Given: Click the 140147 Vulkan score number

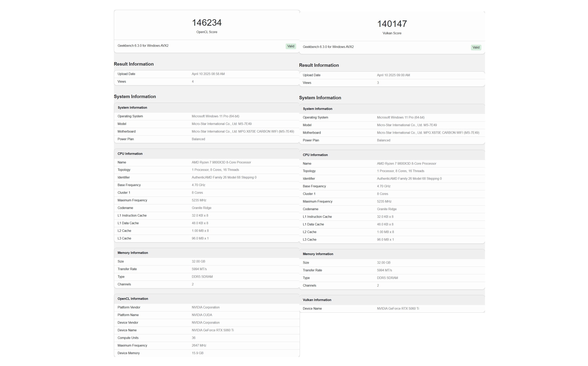Looking at the screenshot, I should click(392, 24).
